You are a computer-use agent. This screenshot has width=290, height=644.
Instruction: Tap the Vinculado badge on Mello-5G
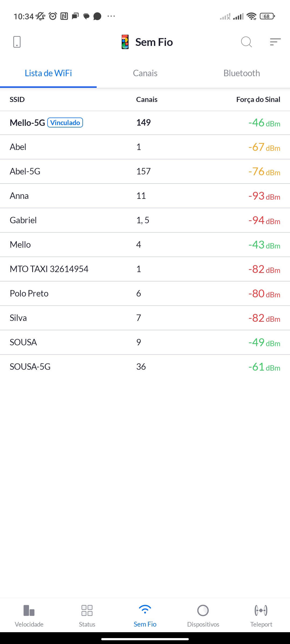[65, 123]
